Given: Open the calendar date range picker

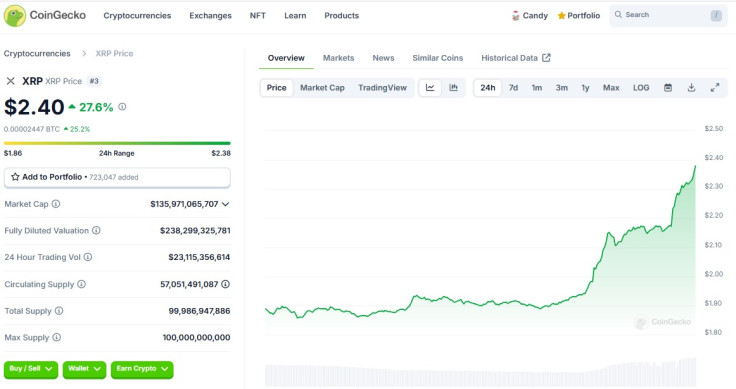Looking at the screenshot, I should tap(668, 88).
